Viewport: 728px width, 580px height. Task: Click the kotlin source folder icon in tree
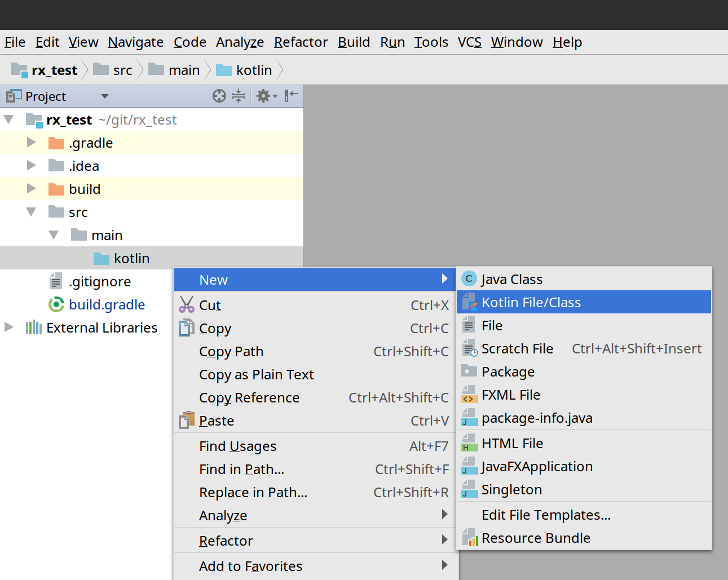pos(102,259)
